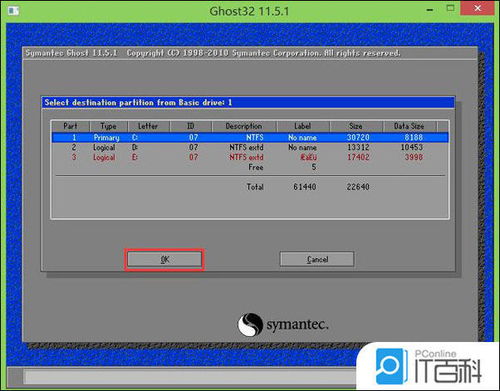Click the Description column header
This screenshot has width=500, height=391.
point(244,126)
